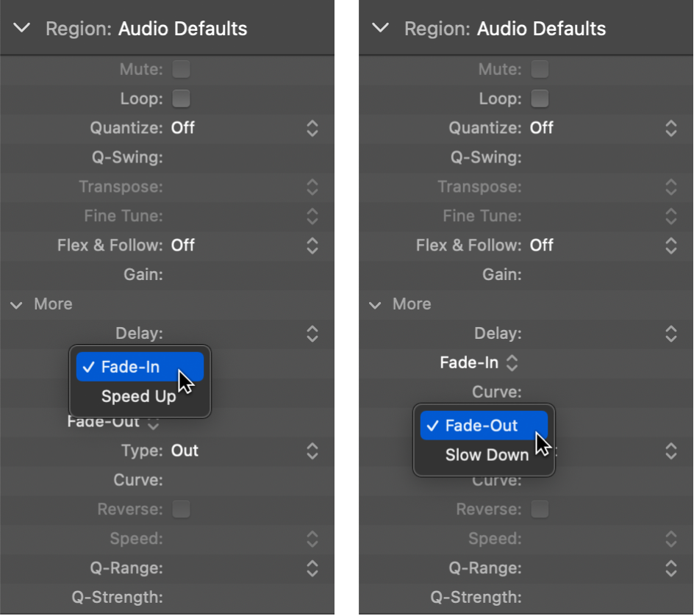Collapse the Region: Audio Defaults header

point(21,29)
